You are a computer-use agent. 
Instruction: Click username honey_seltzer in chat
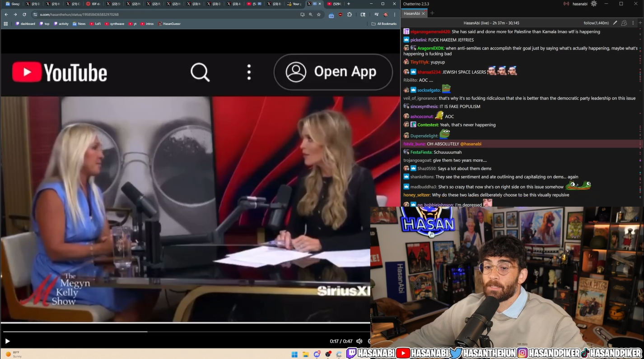click(416, 195)
